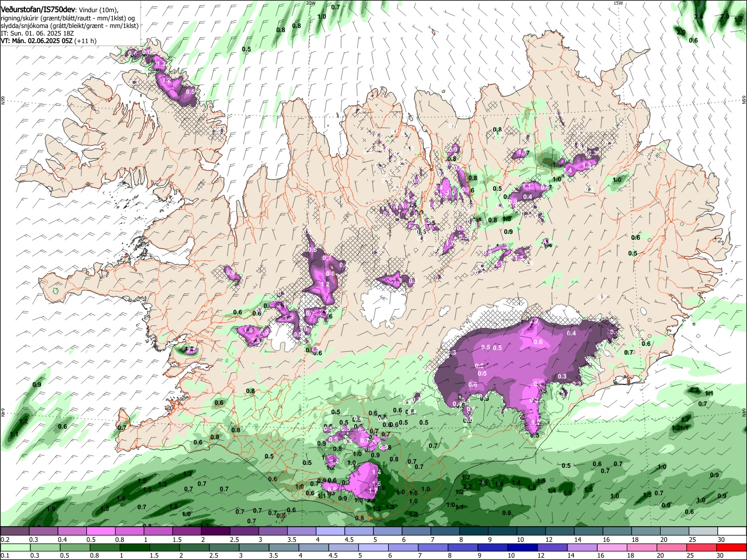
Task: Click the 15W longitude label at top
Action: [618, 3]
